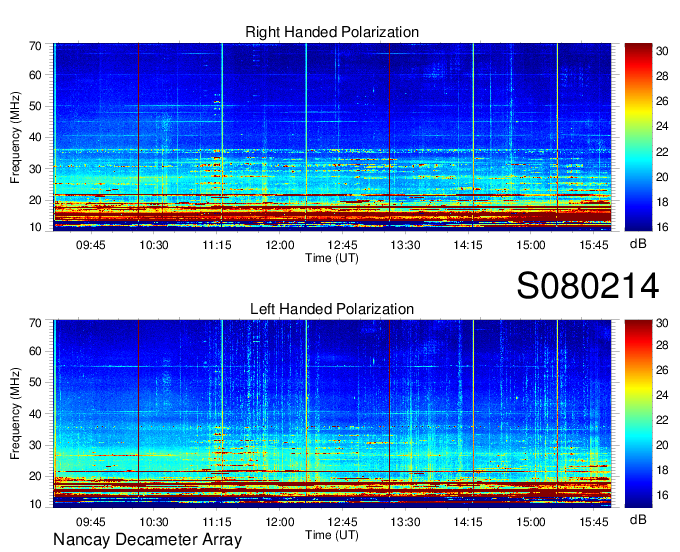The height and width of the screenshot is (552, 680).
Task: Click the 12:00 tick label on top plot
Action: tap(280, 245)
